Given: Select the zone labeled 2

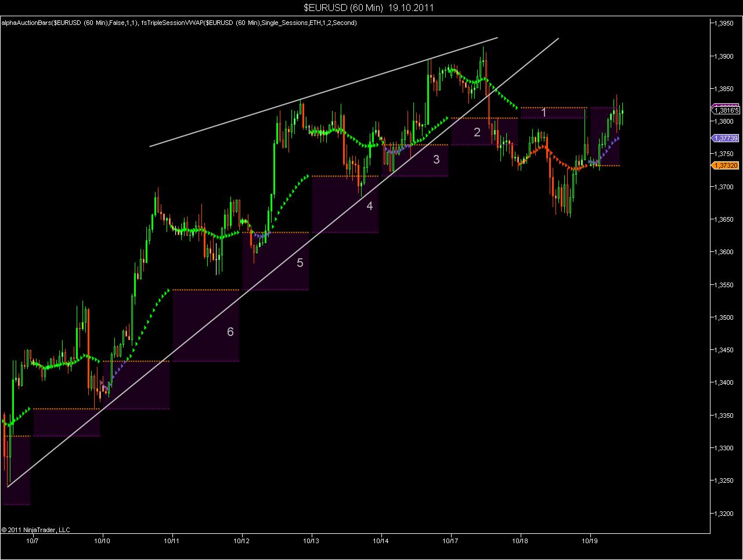Looking at the screenshot, I should pyautogui.click(x=484, y=132).
